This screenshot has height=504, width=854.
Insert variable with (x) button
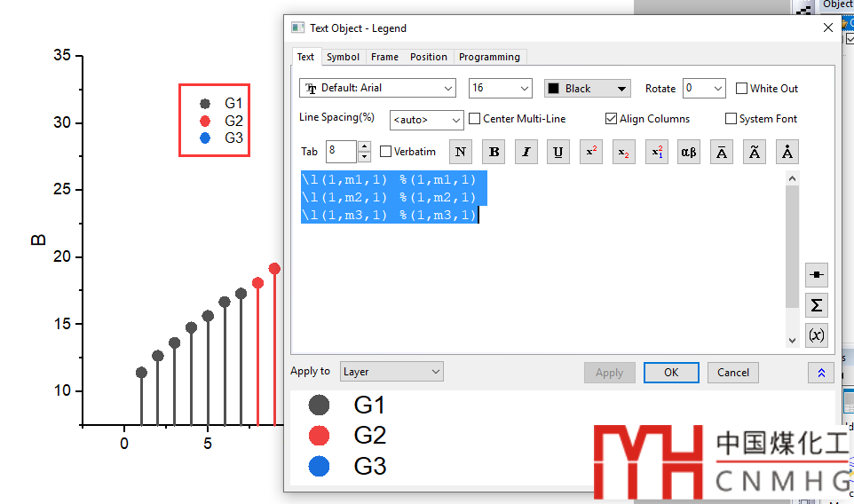[817, 335]
